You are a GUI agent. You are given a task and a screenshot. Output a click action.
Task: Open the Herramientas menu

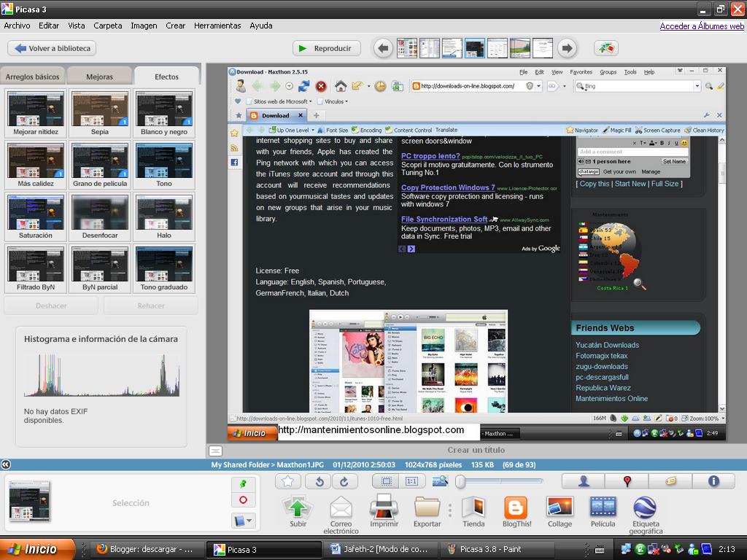pos(217,26)
